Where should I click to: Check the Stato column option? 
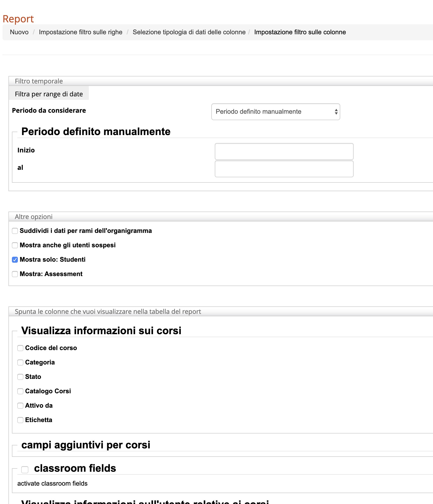pos(20,377)
